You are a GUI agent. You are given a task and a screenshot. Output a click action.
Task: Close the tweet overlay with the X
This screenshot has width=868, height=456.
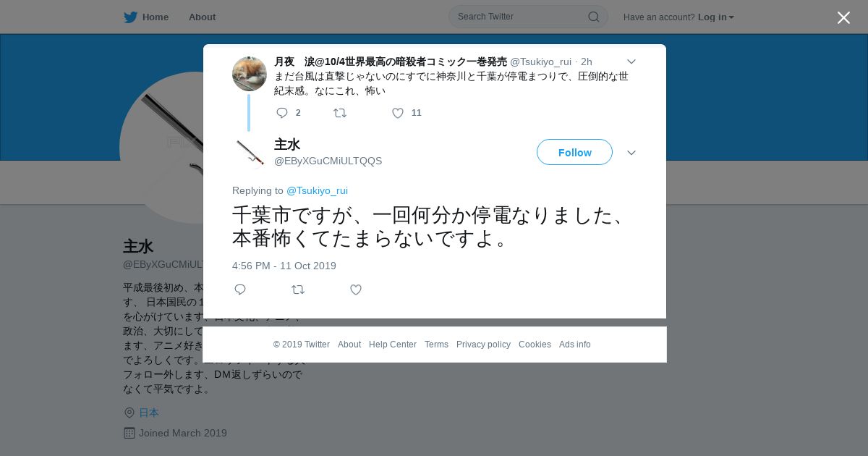click(843, 17)
